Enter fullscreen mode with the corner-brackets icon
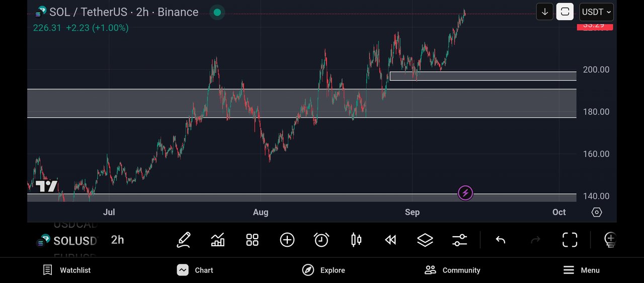Image resolution: width=644 pixels, height=283 pixels. pos(570,240)
